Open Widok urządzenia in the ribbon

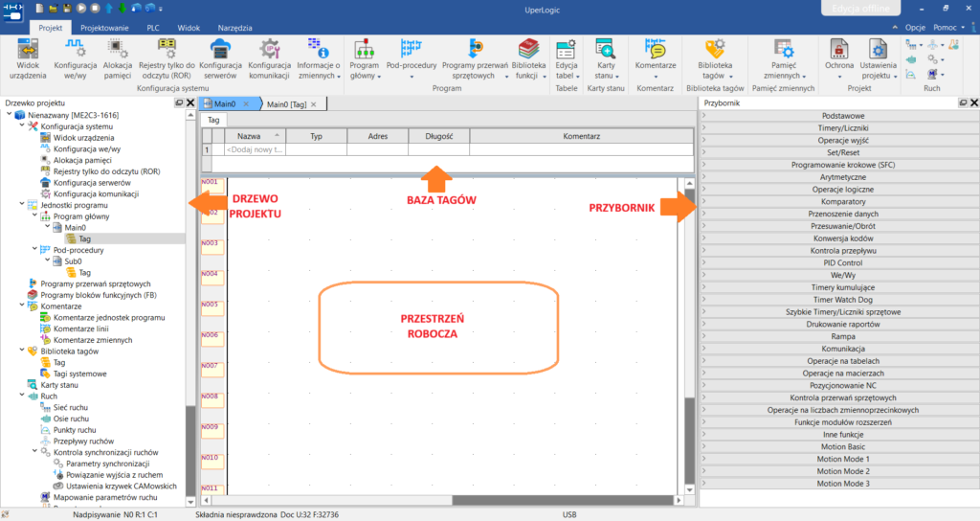28,59
